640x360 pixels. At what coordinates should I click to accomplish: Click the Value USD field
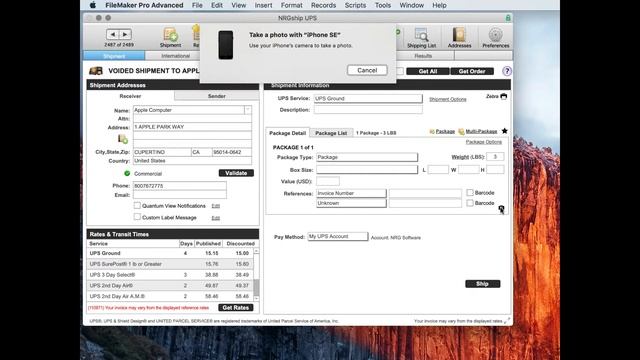pos(328,181)
